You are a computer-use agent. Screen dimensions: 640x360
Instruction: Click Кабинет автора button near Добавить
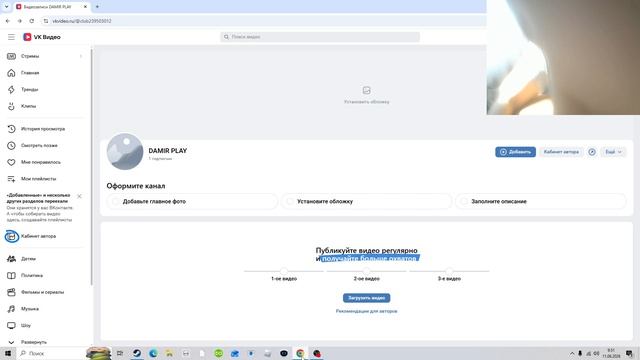[x=561, y=152]
